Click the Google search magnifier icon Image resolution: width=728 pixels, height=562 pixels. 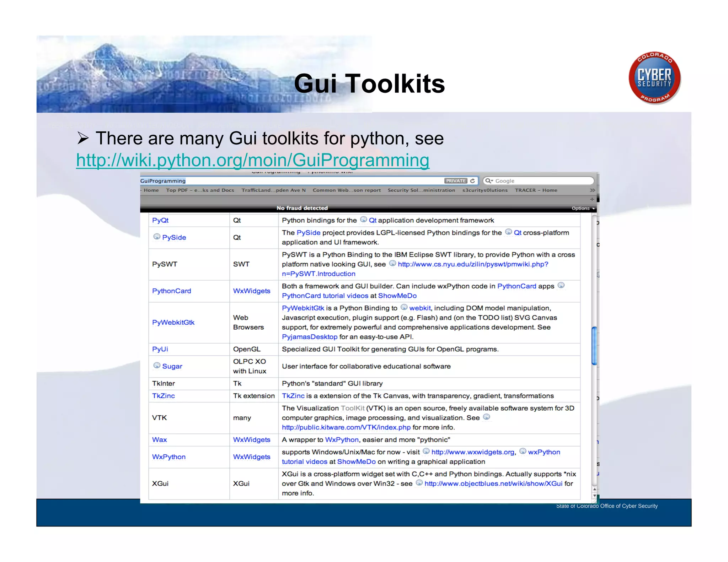pos(489,181)
